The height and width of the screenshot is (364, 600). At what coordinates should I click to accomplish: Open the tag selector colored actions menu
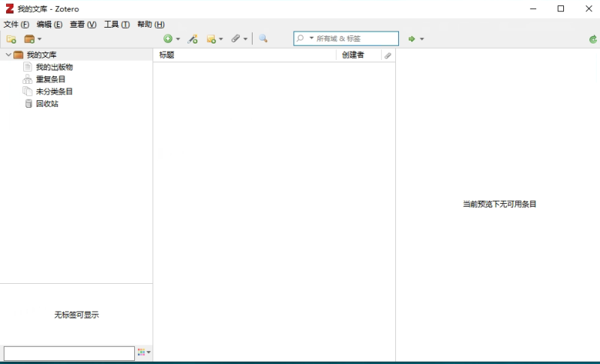pos(144,352)
